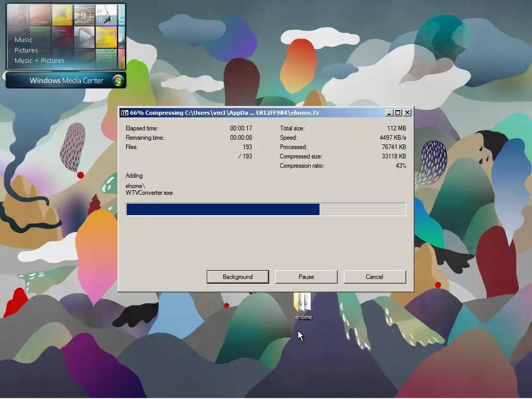Click the 'Total size:' label

292,128
